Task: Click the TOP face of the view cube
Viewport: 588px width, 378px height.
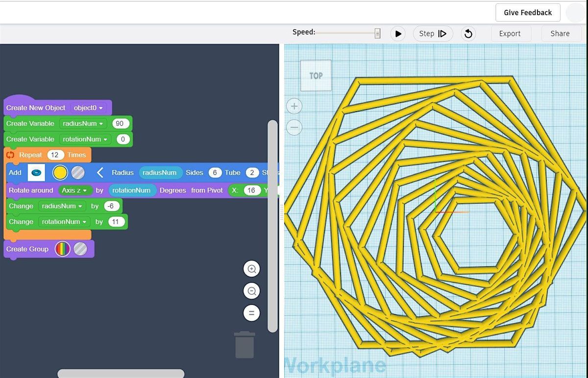Action: pos(316,76)
